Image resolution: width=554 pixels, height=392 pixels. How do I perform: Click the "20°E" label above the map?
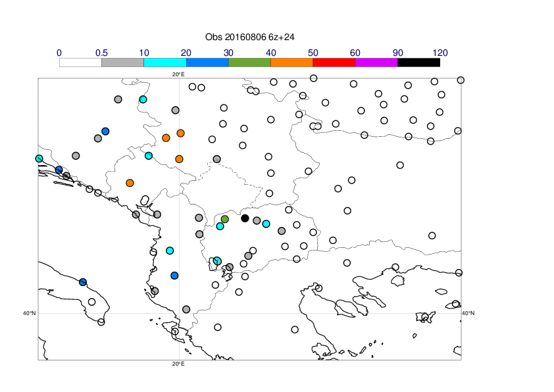178,74
